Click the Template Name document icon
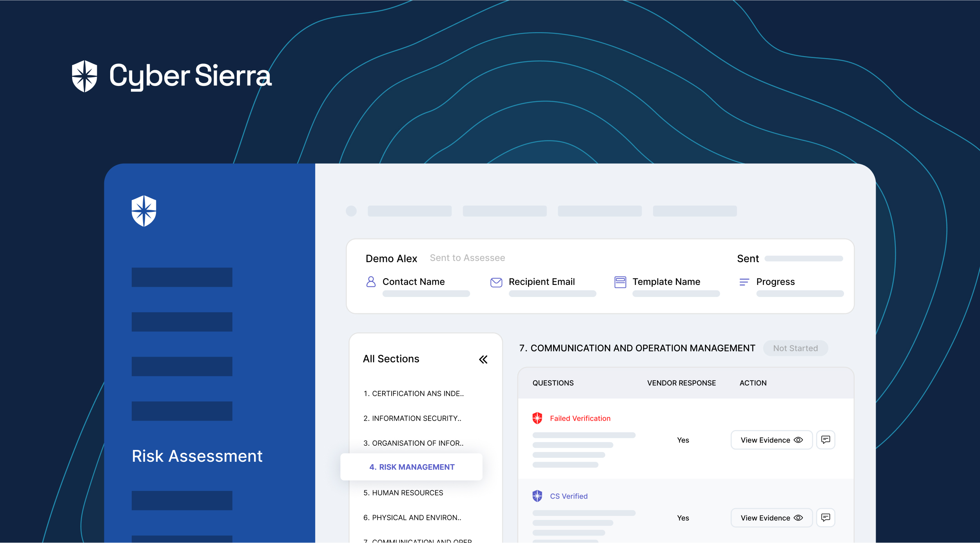980x543 pixels. [620, 282]
